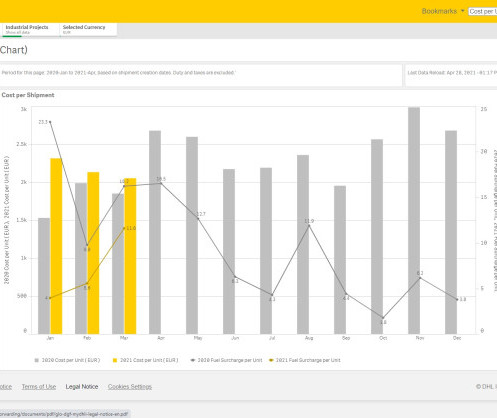Click the 2020 Cost per Unit legend swatch
497x418 pixels.
[x=37, y=360]
